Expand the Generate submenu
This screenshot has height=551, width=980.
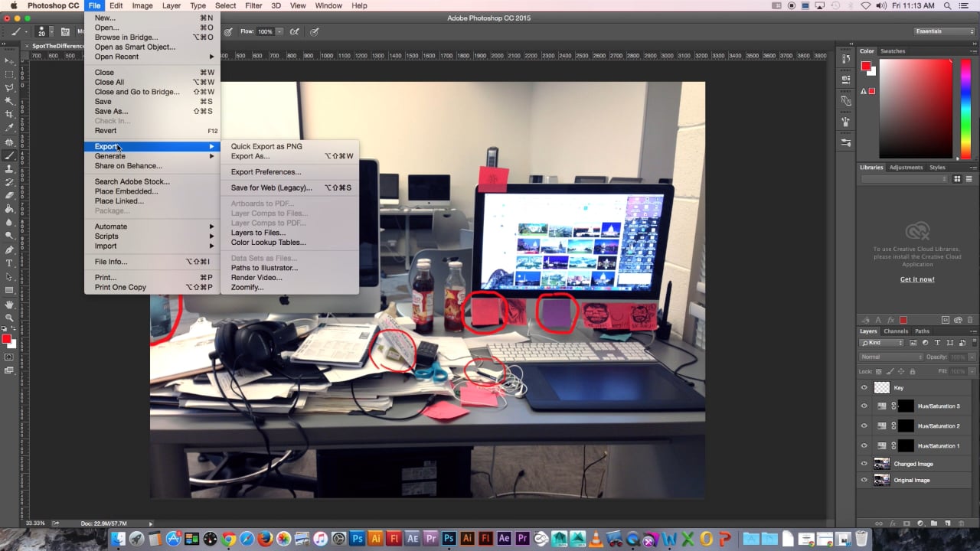[152, 156]
